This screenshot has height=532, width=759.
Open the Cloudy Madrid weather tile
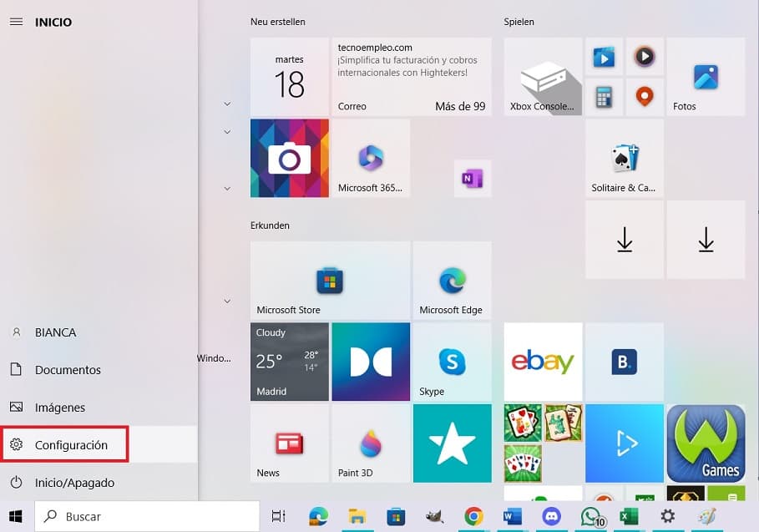[x=290, y=362]
